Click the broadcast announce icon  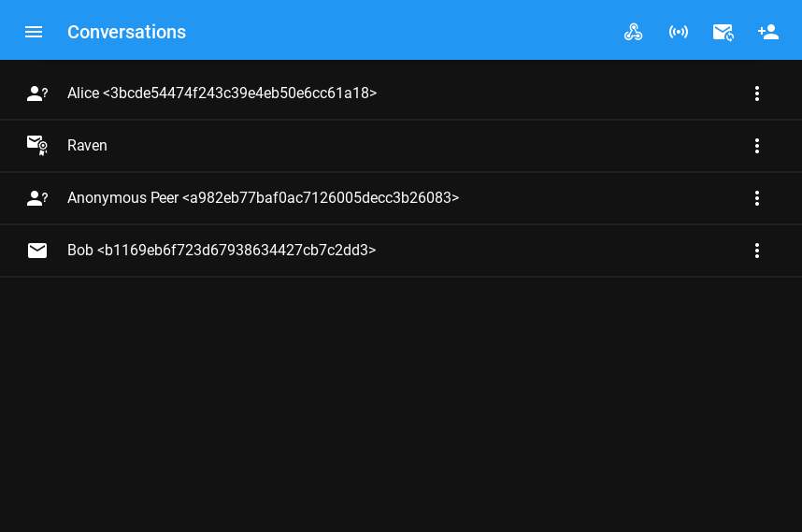point(679,32)
